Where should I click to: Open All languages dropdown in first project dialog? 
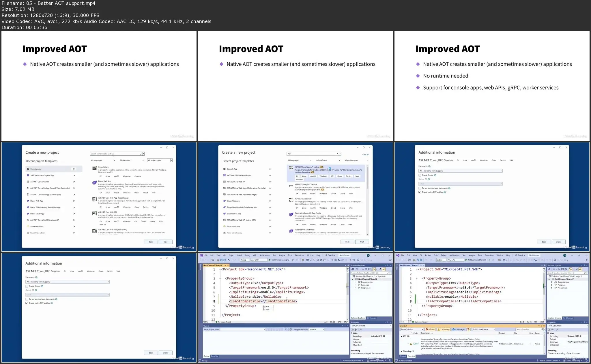103,160
